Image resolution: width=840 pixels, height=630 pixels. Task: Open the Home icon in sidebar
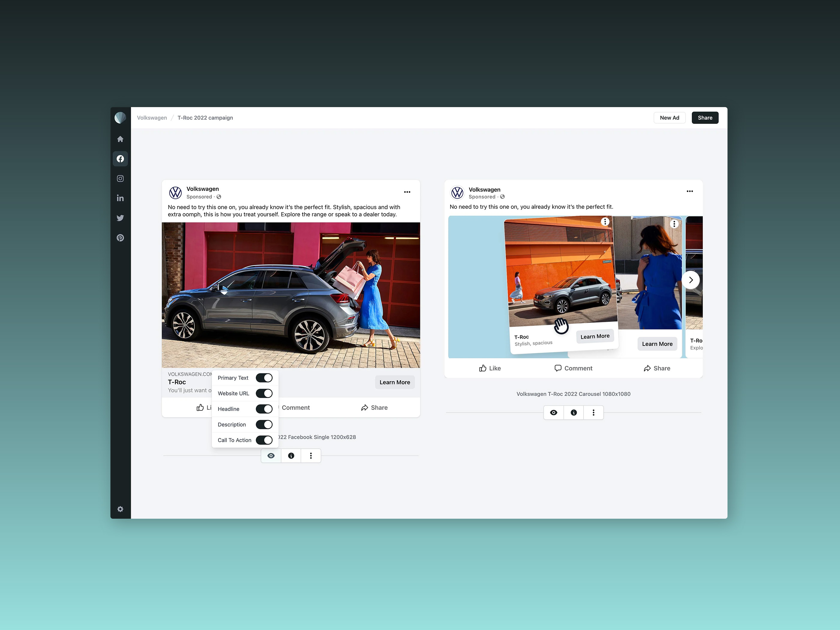(120, 139)
